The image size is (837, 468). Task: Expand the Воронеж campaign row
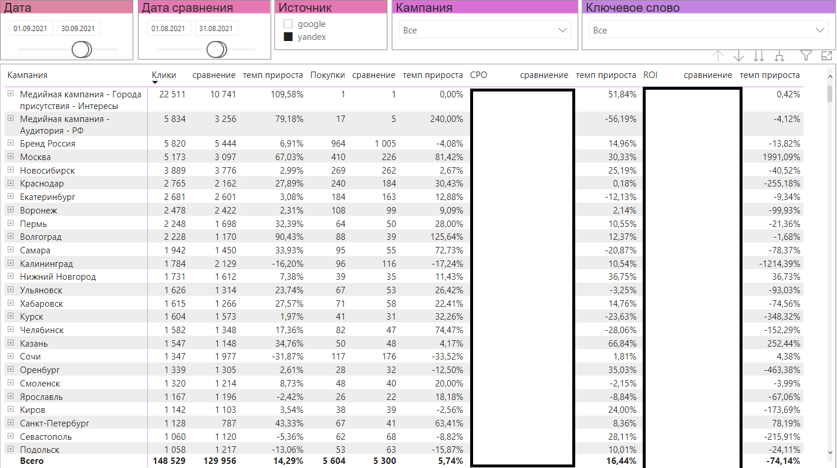click(x=10, y=210)
